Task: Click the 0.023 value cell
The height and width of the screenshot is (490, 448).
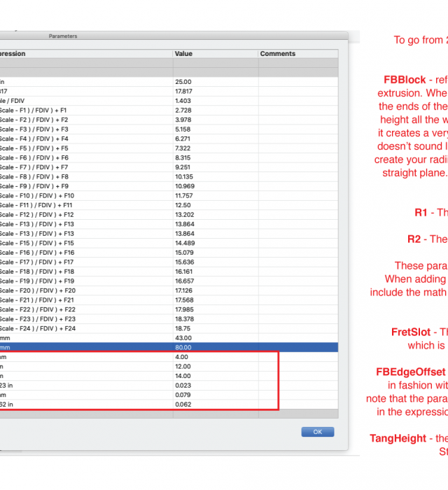Action: pos(215,386)
